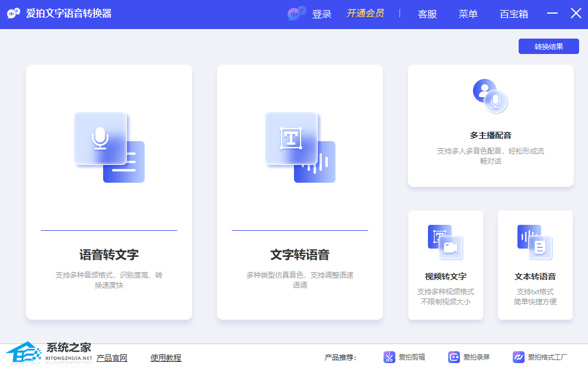Click the 爱拍录屏 recorder icon
This screenshot has width=588, height=369.
coord(454,357)
